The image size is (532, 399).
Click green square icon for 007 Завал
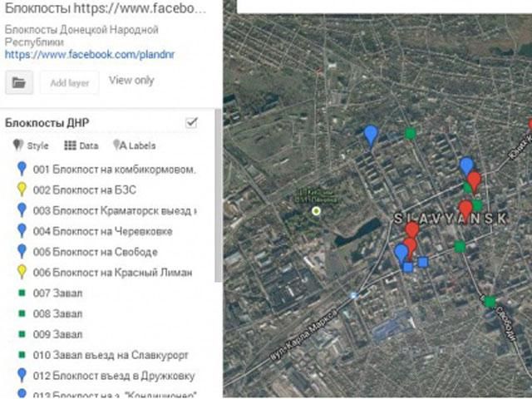coord(22,293)
